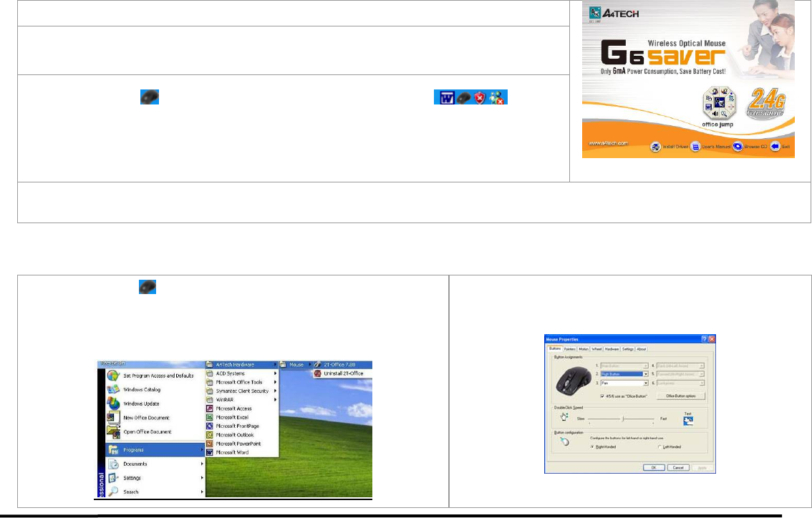Switch to the Hardware tab

(x=612, y=348)
